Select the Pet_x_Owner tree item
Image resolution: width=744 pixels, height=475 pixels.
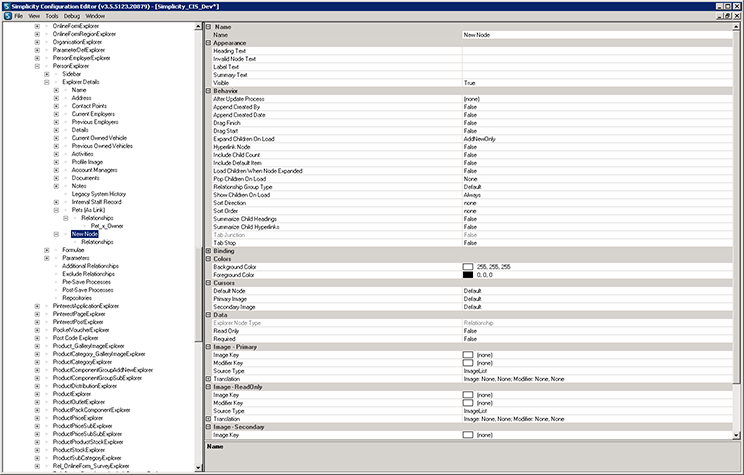click(107, 226)
